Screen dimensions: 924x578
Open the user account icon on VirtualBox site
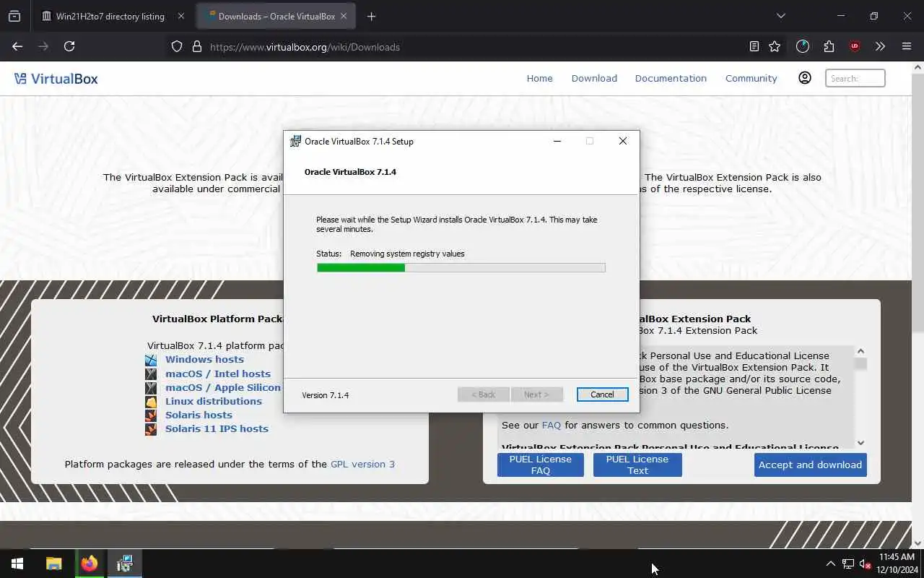pyautogui.click(x=805, y=78)
